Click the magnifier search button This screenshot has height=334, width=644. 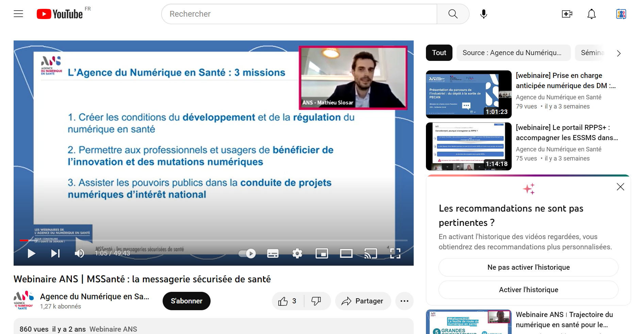pos(453,14)
